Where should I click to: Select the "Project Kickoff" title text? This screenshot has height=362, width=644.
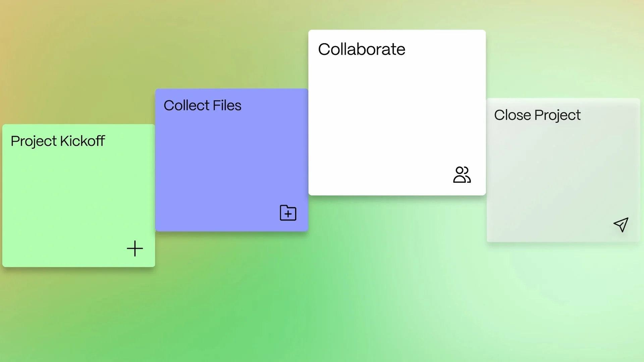pyautogui.click(x=58, y=141)
